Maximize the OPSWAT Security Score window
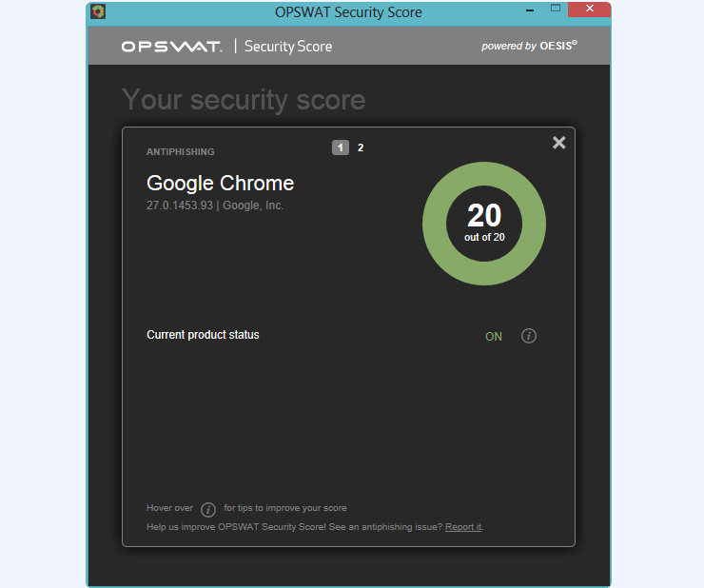 coord(556,9)
